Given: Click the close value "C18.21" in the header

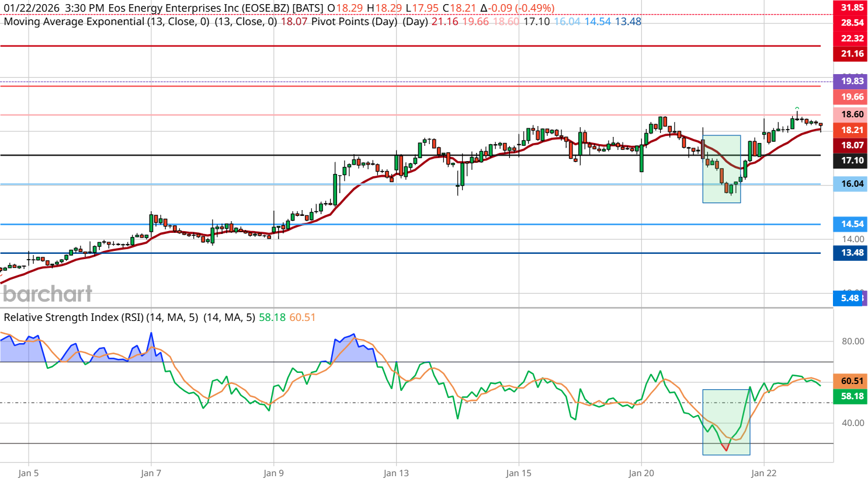Looking at the screenshot, I should 460,8.
